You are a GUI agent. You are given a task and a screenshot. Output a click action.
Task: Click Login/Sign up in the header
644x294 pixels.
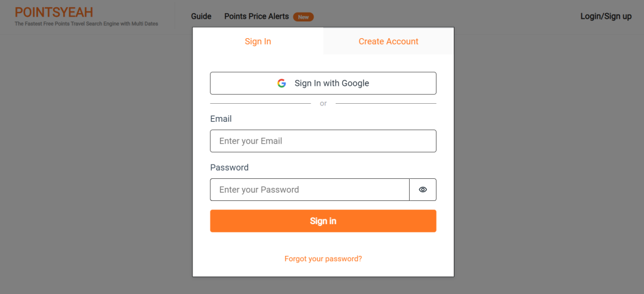[606, 17]
